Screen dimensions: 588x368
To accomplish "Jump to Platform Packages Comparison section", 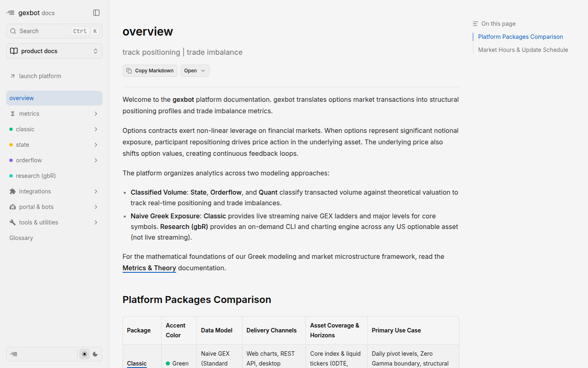I will 521,37.
